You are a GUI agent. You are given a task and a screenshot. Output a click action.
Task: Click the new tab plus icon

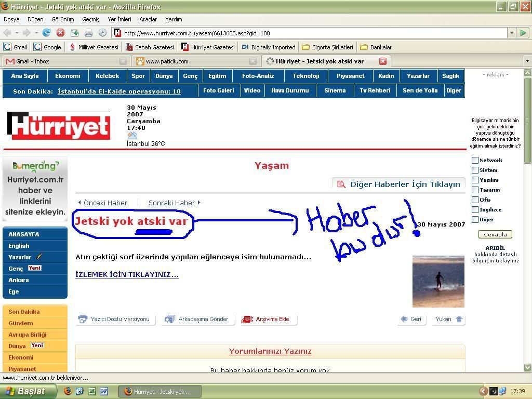pyautogui.click(x=74, y=33)
